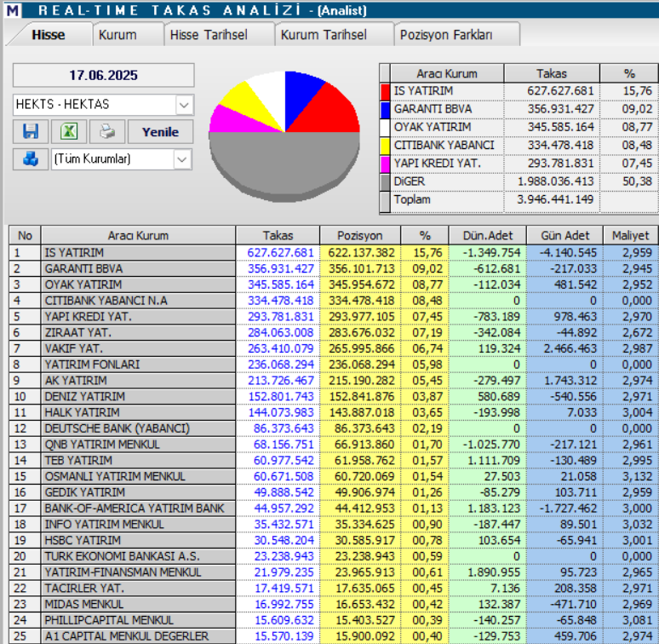Click Maliyet value 3,132
This screenshot has height=644, width=659.
637,476
